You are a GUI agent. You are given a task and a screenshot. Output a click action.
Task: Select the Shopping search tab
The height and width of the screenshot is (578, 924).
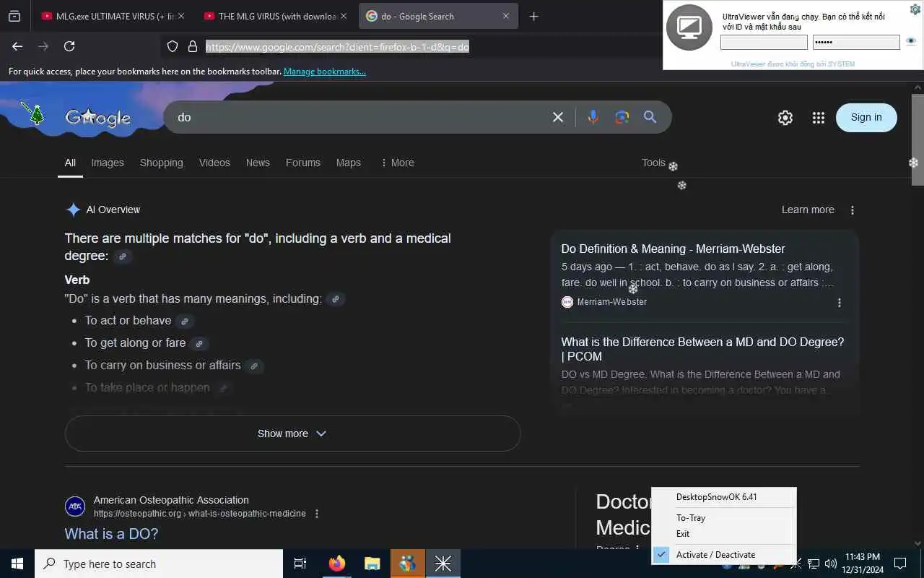tap(162, 163)
